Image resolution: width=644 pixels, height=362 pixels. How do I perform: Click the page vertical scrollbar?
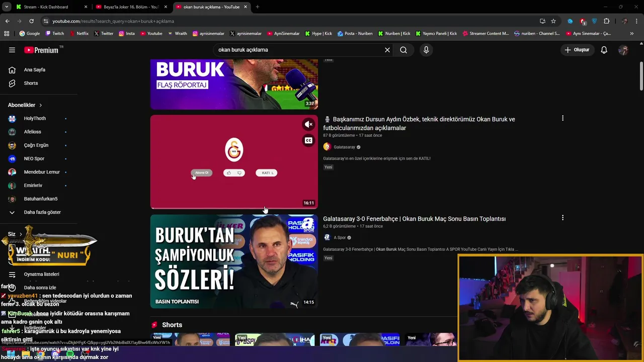(641, 75)
